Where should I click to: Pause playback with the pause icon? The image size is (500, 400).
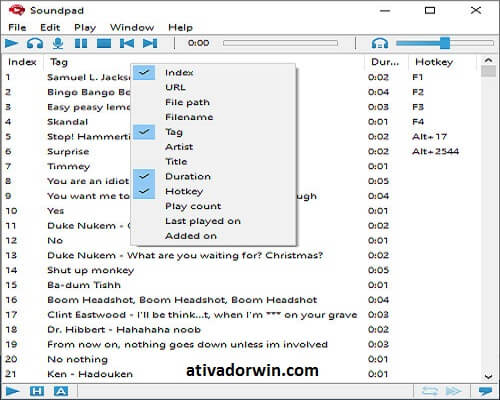[81, 43]
